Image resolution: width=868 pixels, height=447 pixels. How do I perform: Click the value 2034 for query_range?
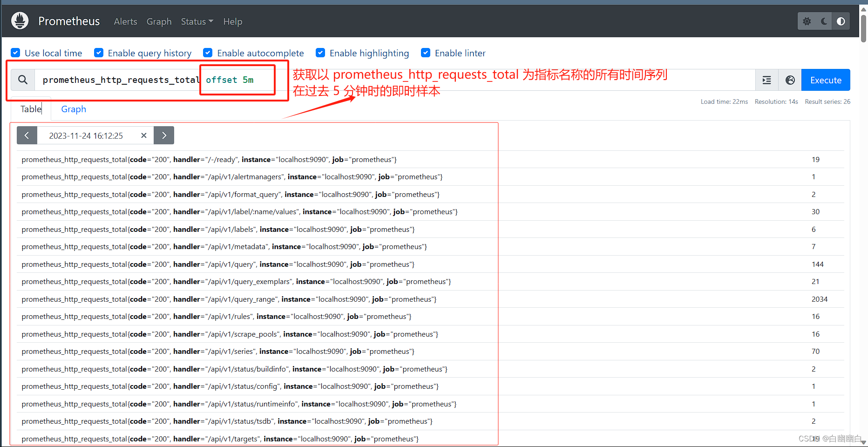(x=820, y=299)
